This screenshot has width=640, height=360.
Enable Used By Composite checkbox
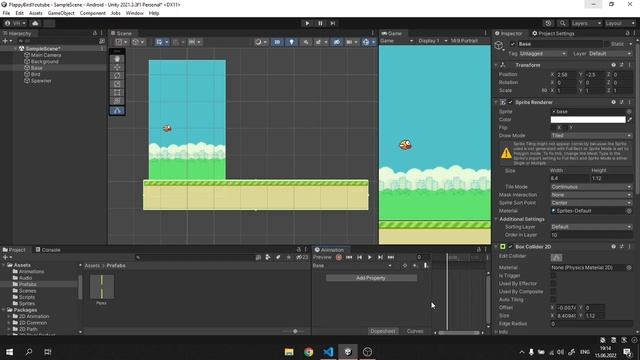(x=553, y=291)
